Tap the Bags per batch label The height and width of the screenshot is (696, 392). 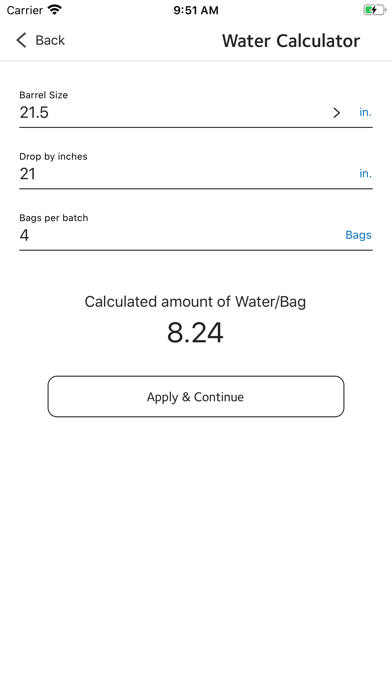coord(54,218)
